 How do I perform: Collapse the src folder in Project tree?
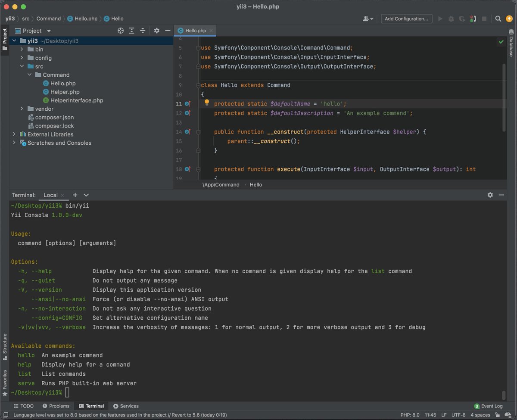tap(22, 66)
